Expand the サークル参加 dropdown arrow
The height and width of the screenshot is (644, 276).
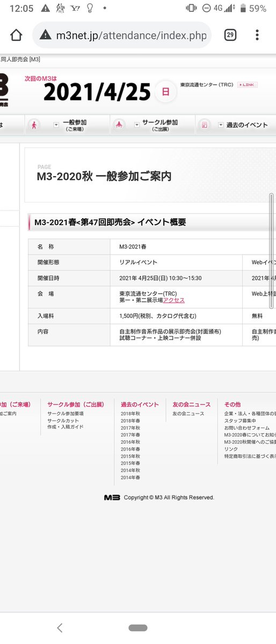pyautogui.click(x=137, y=125)
